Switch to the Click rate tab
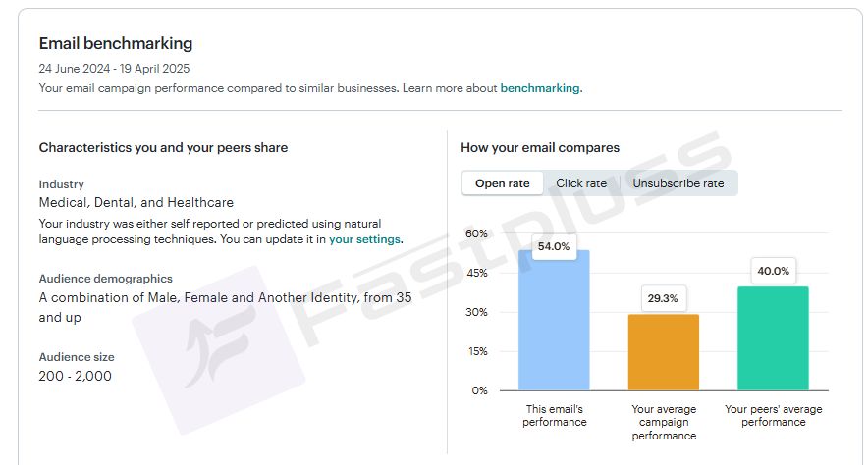Screen dimensions: 868x465 point(581,183)
